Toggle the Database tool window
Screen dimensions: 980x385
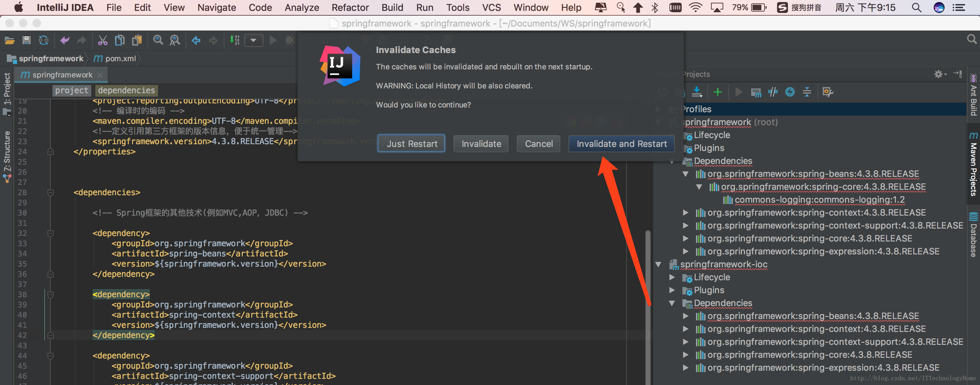(974, 234)
